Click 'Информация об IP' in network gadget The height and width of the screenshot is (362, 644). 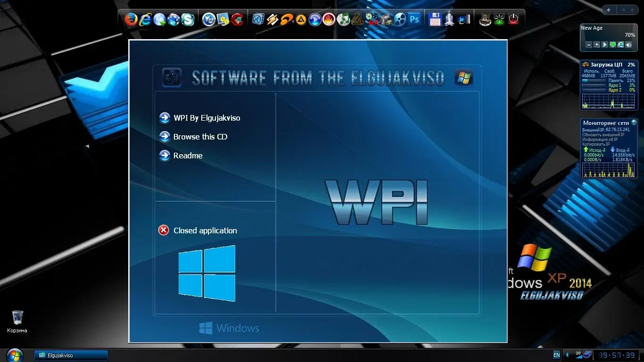point(600,139)
